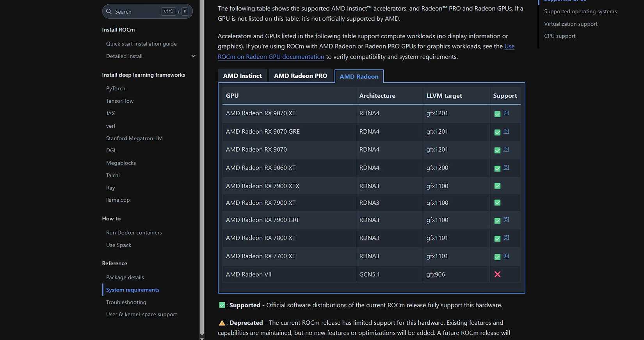The height and width of the screenshot is (340, 644).
Task: Click footnote [6] for RX 7700 XT
Action: (506, 256)
